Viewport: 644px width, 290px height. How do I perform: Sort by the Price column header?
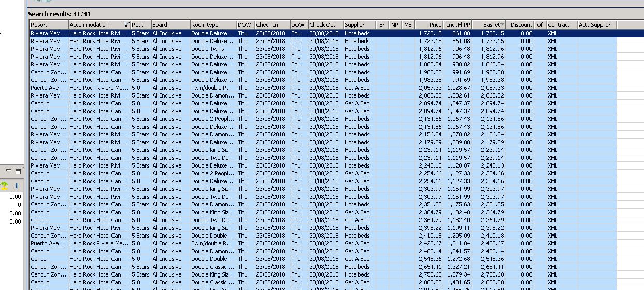(429, 24)
